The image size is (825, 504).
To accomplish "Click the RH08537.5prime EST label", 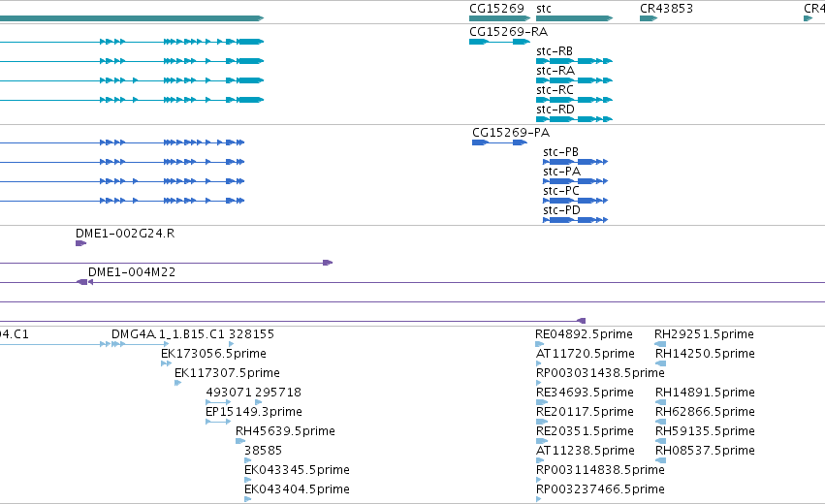I will pyautogui.click(x=705, y=451).
